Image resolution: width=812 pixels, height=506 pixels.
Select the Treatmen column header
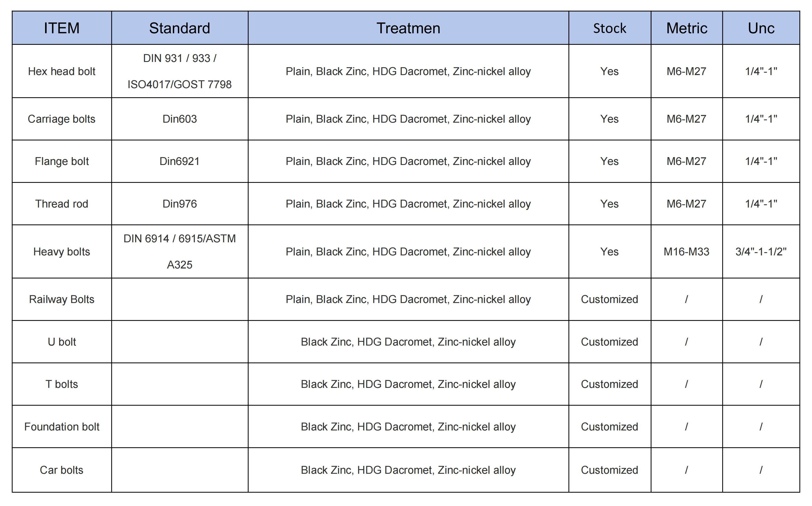coord(408,28)
